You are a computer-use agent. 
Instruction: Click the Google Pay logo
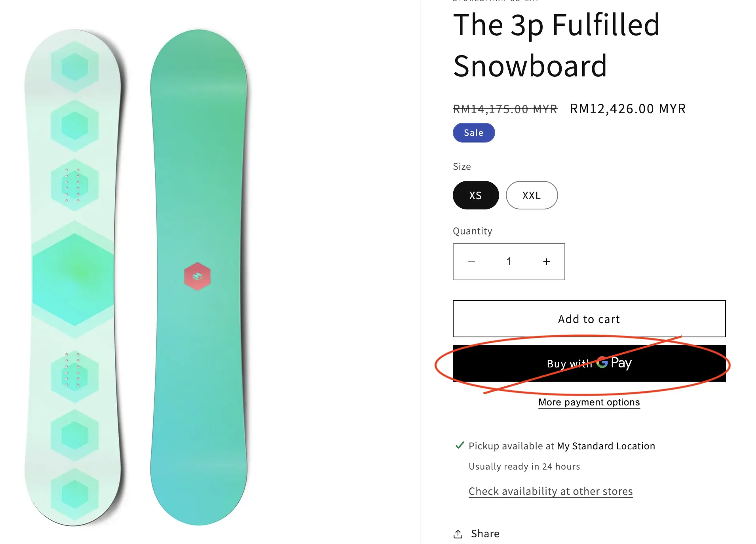point(612,363)
